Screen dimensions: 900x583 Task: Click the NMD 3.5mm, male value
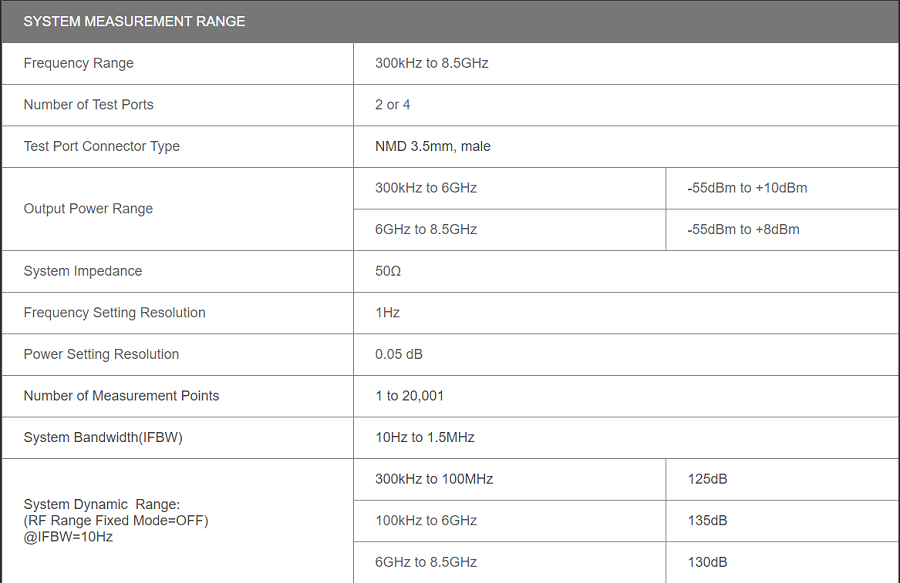point(433,146)
